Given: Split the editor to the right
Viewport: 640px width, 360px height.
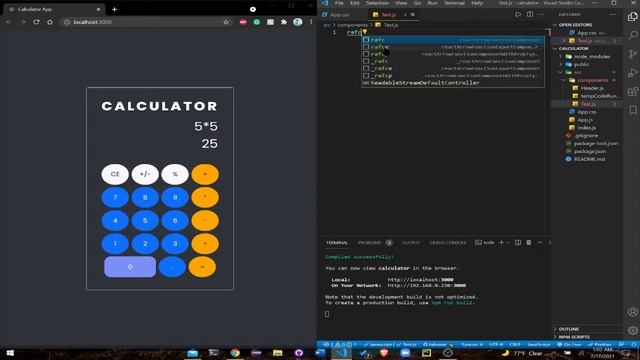Looking at the screenshot, I should [x=530, y=14].
